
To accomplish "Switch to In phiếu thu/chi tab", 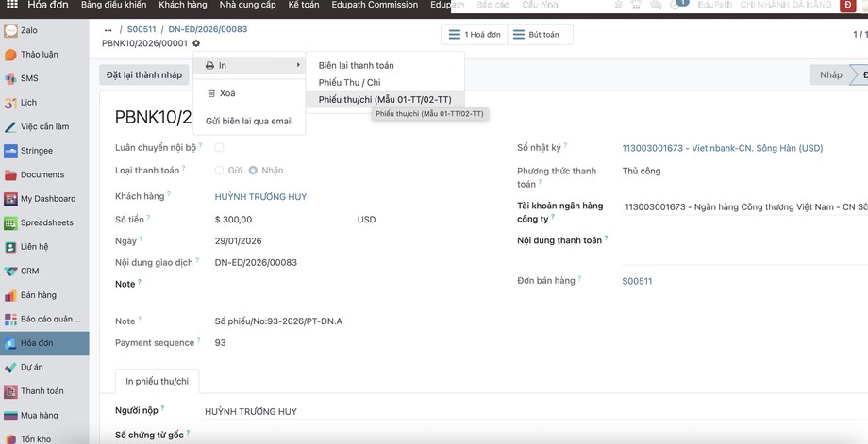I will pyautogui.click(x=158, y=382).
